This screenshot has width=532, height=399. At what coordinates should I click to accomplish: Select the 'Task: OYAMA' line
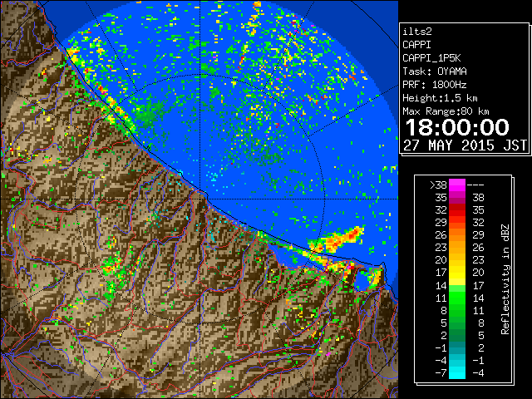coord(435,71)
